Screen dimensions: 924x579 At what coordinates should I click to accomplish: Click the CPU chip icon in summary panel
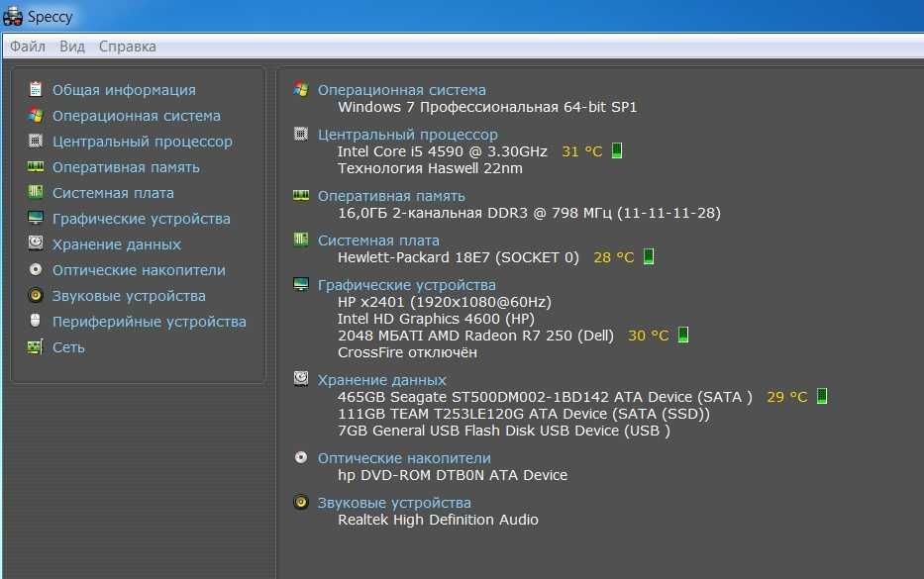[300, 134]
